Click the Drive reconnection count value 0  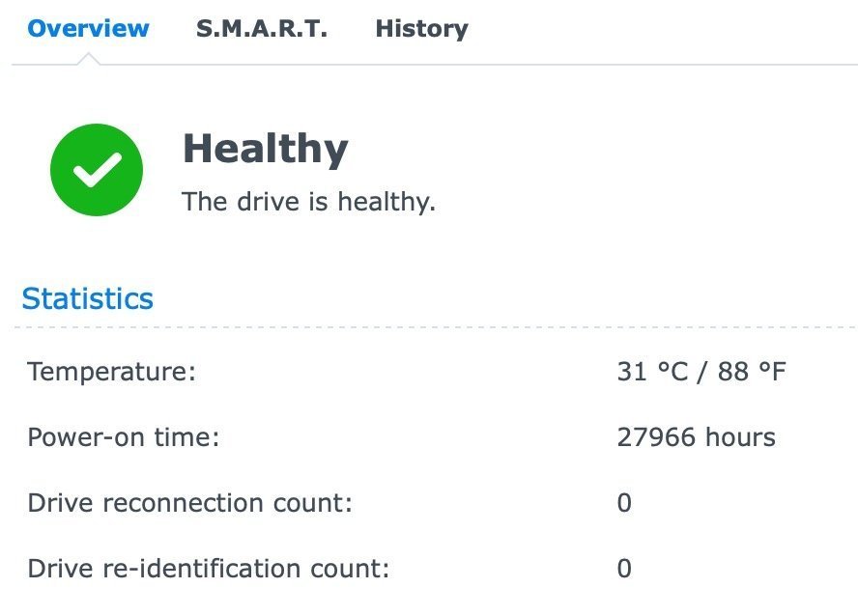(624, 503)
